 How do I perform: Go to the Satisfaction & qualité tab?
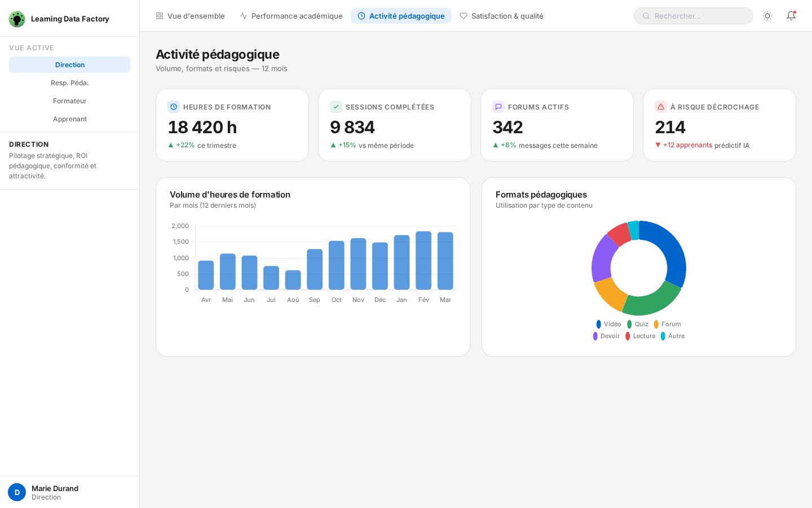[x=501, y=16]
